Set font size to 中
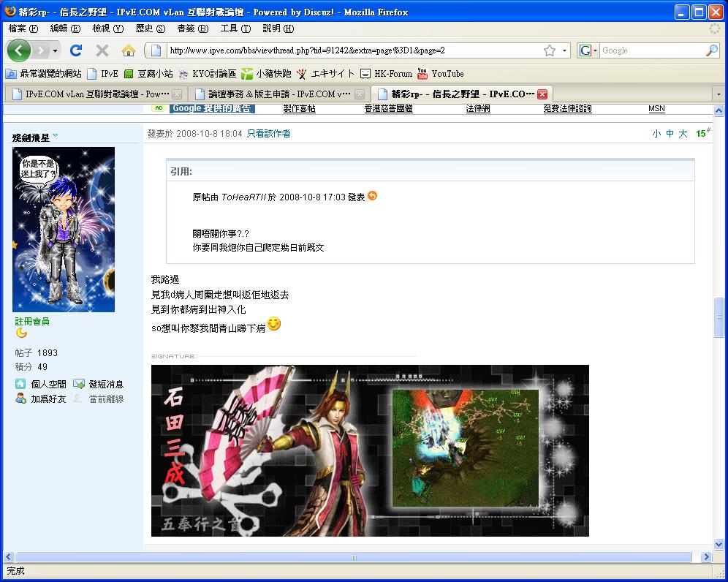The width and height of the screenshot is (728, 582). [x=670, y=134]
